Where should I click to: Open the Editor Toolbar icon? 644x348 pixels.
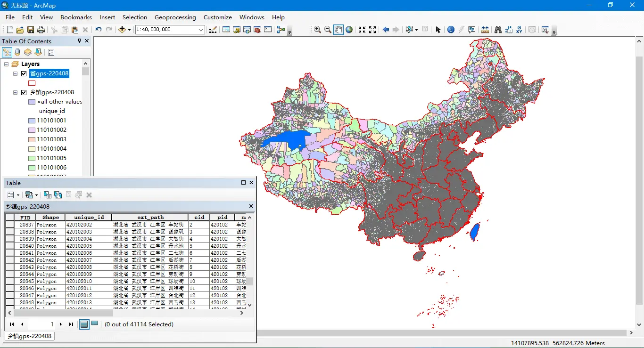coord(213,30)
